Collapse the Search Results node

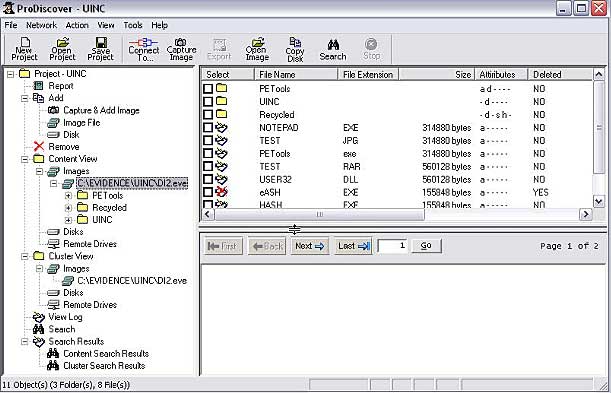coord(25,342)
